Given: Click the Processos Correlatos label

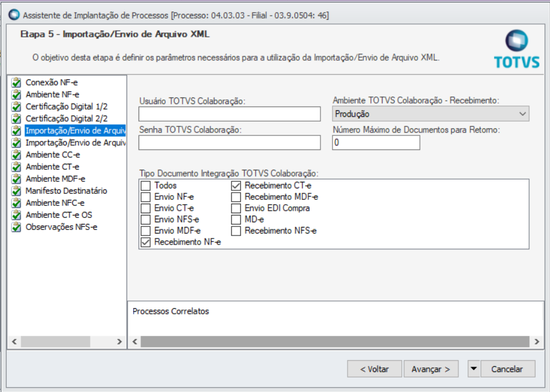Looking at the screenshot, I should (170, 311).
